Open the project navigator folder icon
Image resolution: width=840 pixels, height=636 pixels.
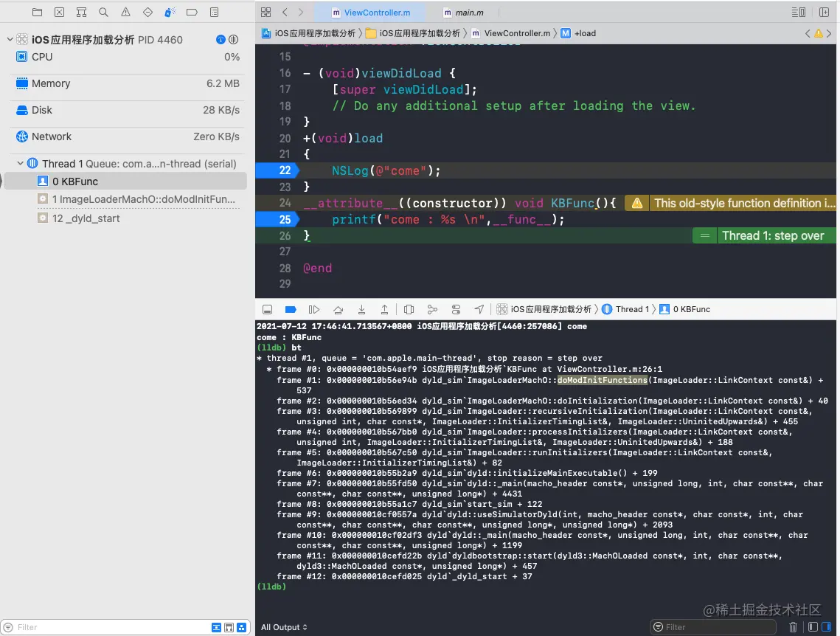point(37,12)
